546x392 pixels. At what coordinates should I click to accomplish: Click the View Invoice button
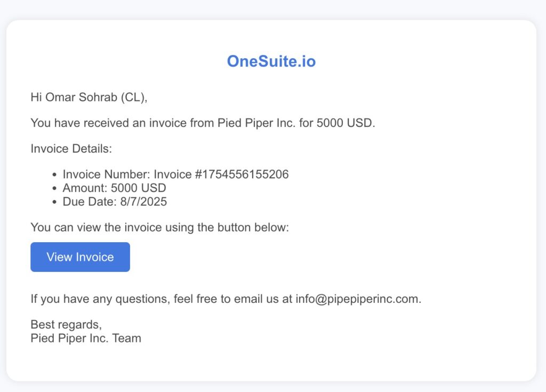click(x=80, y=257)
